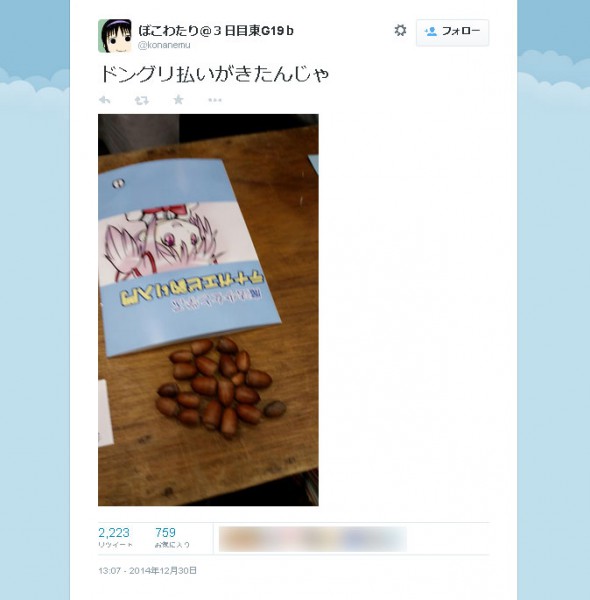590x600 pixels.
Task: Click the tweet text ドングリ払いがきたんじゃ
Action: 214,74
